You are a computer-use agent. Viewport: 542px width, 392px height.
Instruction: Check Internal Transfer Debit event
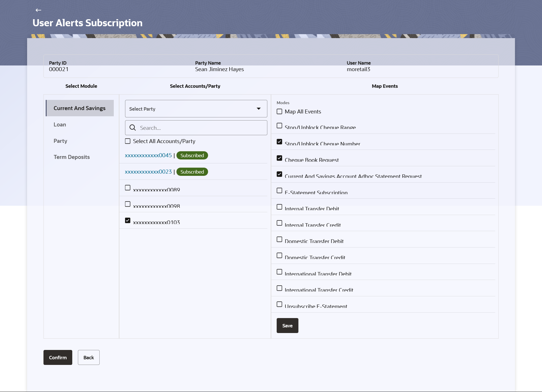tap(279, 207)
